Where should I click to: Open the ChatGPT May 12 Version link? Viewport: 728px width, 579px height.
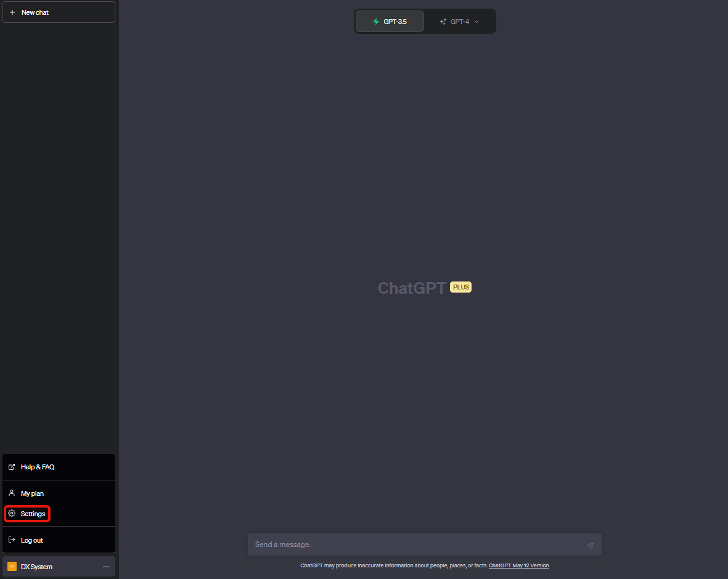[x=518, y=565]
